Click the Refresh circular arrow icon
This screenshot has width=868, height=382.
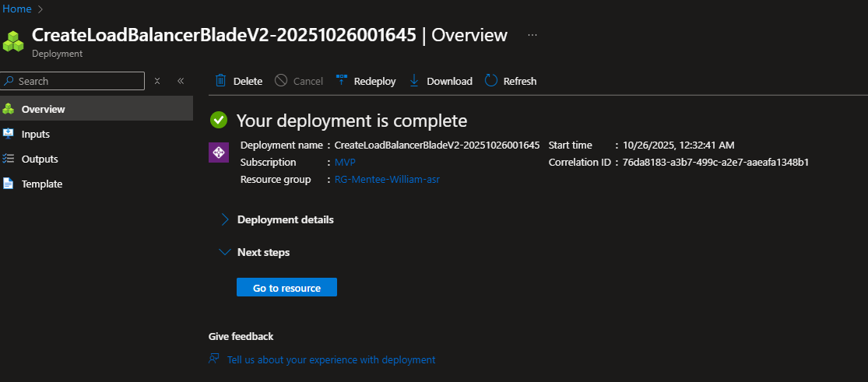[491, 81]
